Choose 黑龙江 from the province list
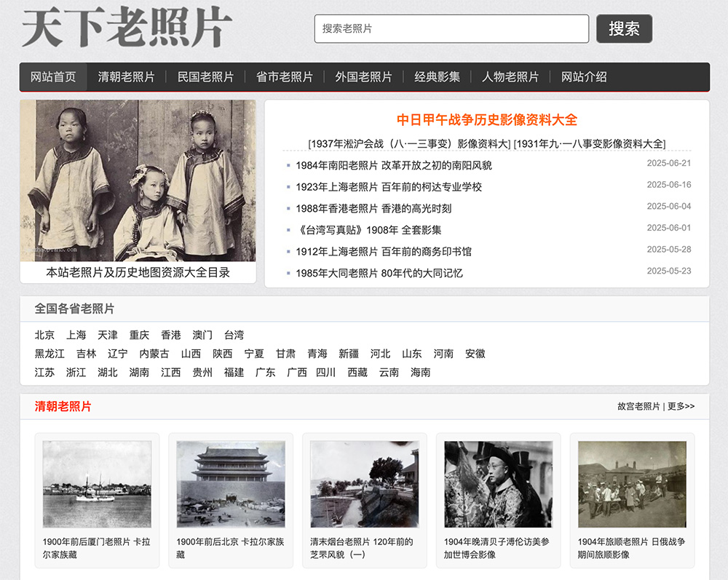 point(50,354)
